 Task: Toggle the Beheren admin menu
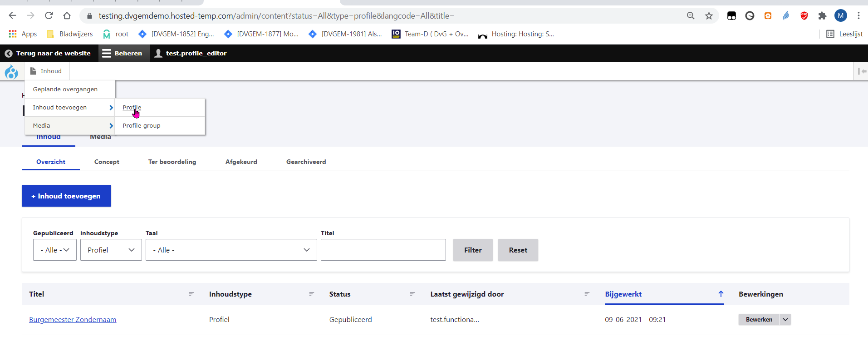123,53
